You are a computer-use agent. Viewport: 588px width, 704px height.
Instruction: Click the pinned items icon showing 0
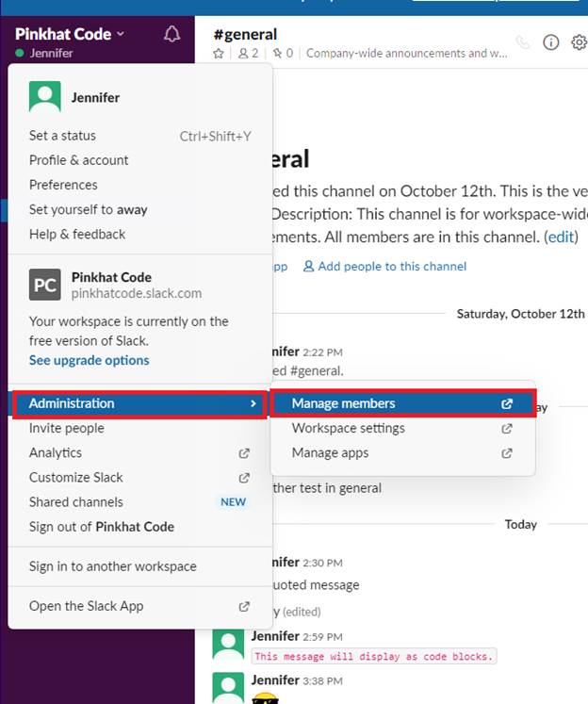(x=284, y=54)
